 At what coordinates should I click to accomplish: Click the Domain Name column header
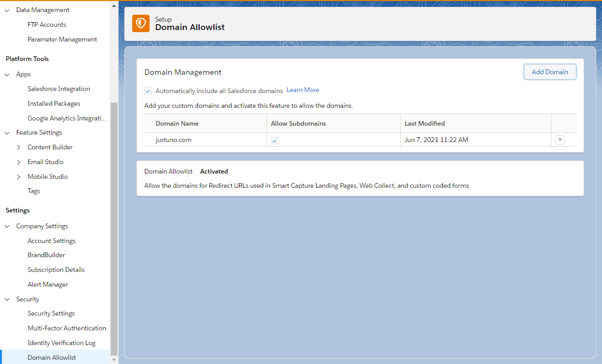[x=177, y=124]
